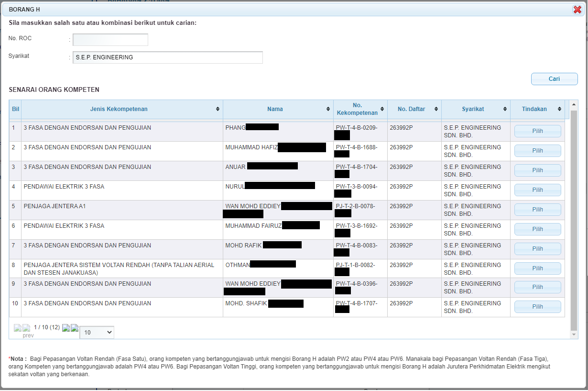Image resolution: width=588 pixels, height=391 pixels.
Task: Go to next page icon after 1 / 10 (12)
Action: point(66,328)
